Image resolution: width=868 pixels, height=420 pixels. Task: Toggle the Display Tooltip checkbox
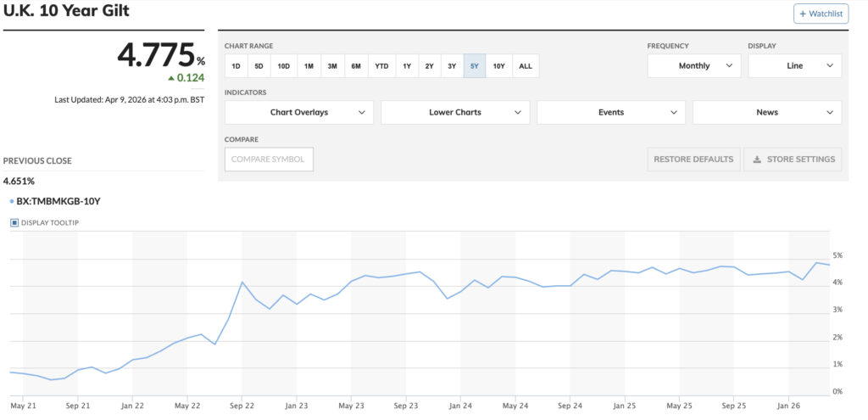[x=14, y=223]
